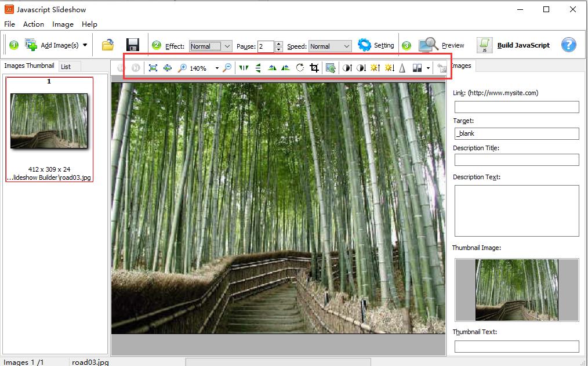Click the zoom in magnifier icon
Screen dimensions: 588x366
[x=182, y=68]
